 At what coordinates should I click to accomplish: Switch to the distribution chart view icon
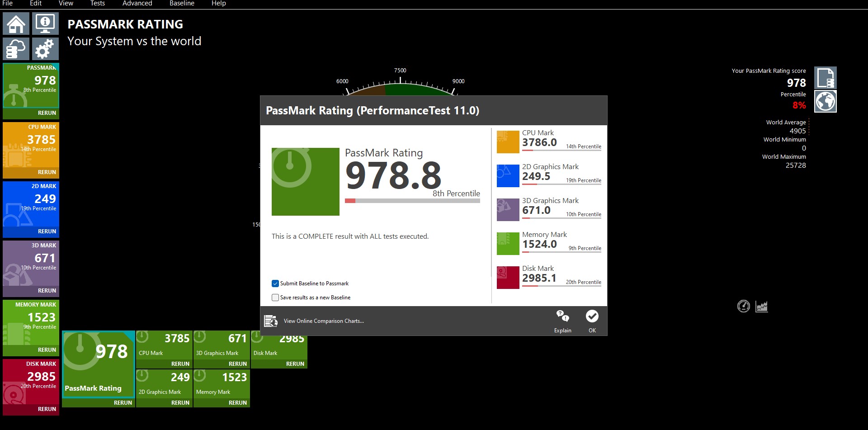(762, 307)
